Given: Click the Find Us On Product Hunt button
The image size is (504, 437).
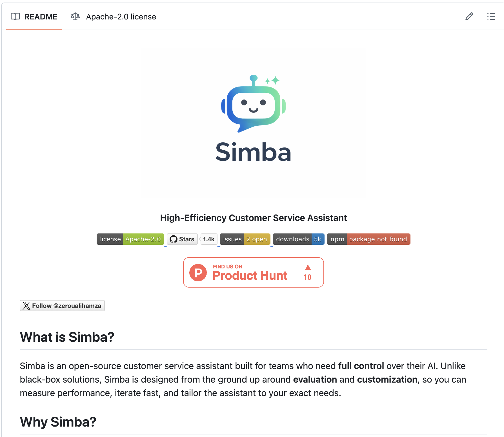Looking at the screenshot, I should coord(253,272).
